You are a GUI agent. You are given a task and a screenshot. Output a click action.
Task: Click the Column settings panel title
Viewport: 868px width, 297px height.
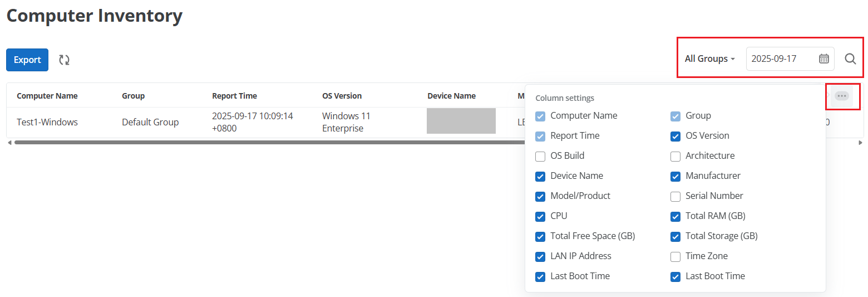[x=565, y=98]
